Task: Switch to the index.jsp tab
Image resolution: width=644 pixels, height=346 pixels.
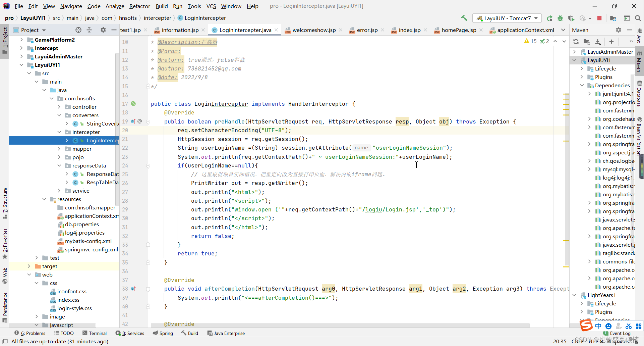Action: 410,30
